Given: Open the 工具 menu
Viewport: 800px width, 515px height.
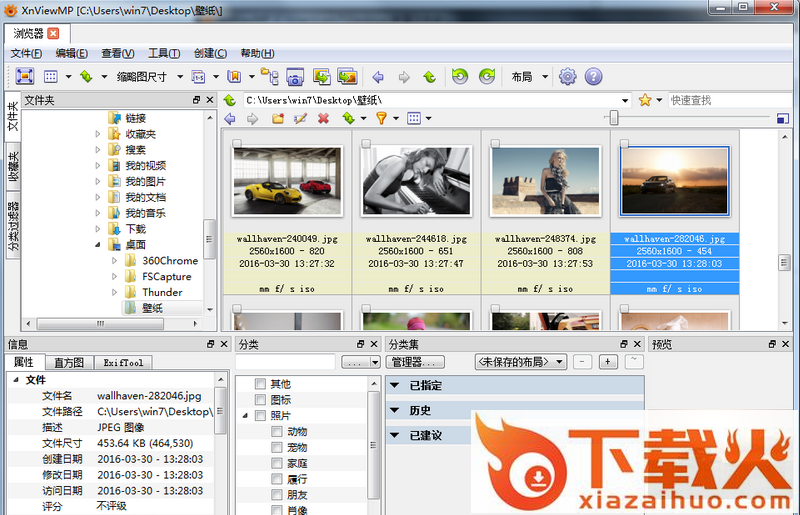Looking at the screenshot, I should tap(163, 53).
